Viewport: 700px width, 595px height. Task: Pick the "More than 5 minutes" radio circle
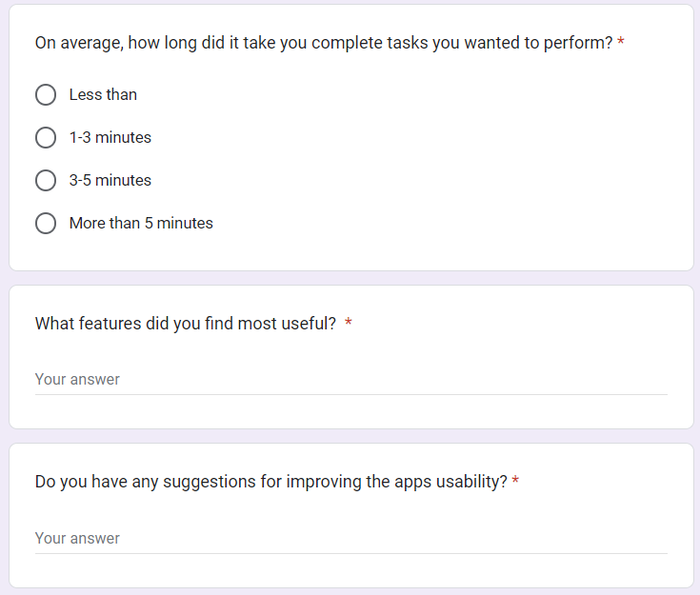point(46,224)
